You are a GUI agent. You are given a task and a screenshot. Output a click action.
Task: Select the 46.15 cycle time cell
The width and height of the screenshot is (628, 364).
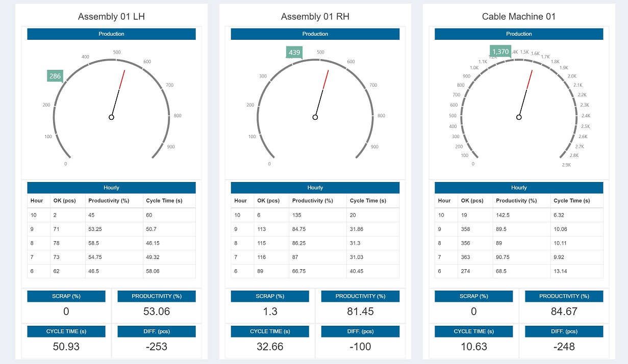(169, 243)
